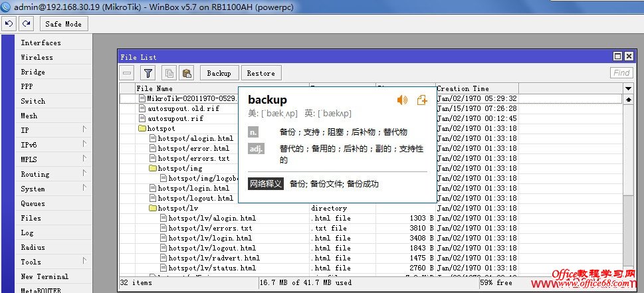Click the 16.7 MB of 41.7 MB used status
644x293 pixels.
tap(306, 282)
